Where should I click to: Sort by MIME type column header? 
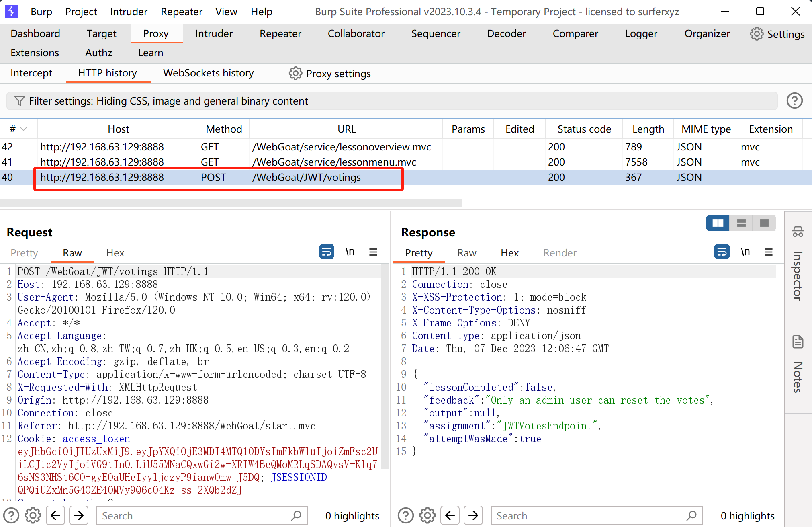click(x=706, y=129)
